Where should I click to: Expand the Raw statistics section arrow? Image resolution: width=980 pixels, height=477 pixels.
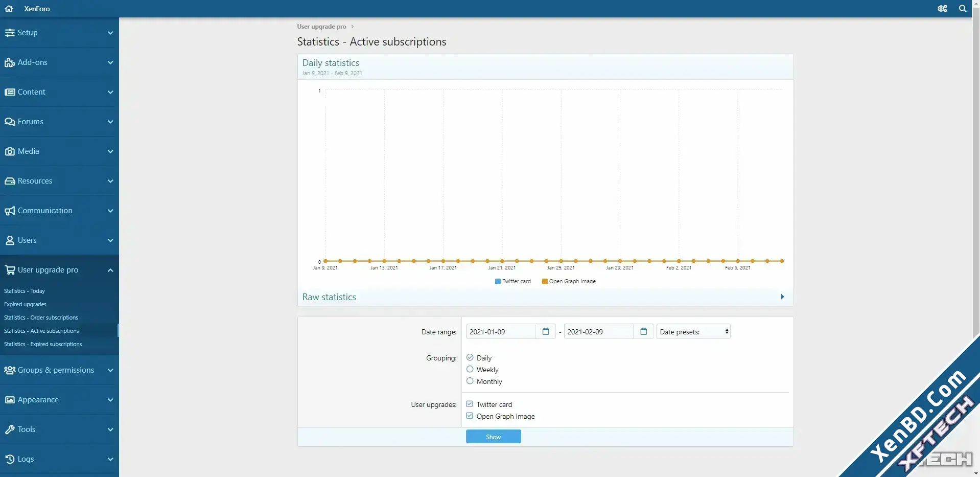click(782, 297)
